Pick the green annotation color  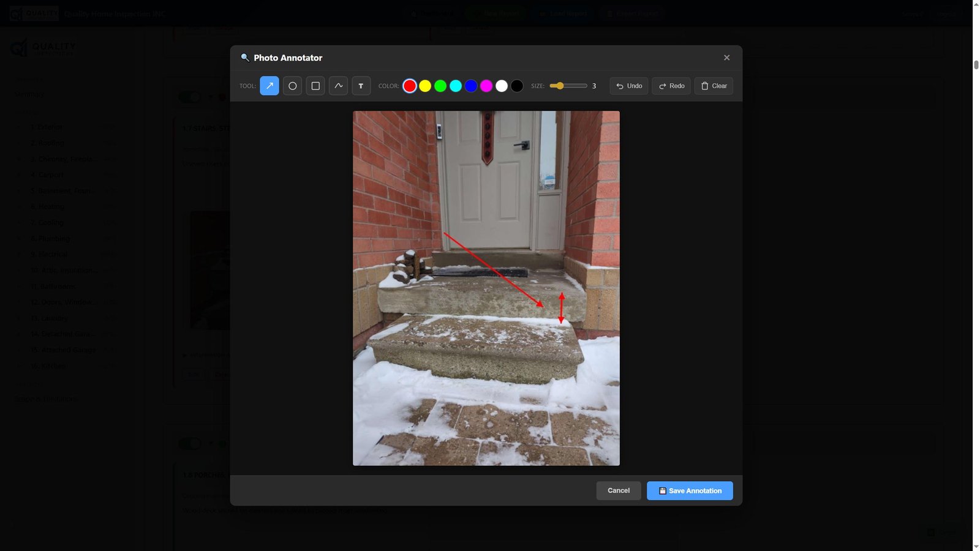(440, 86)
